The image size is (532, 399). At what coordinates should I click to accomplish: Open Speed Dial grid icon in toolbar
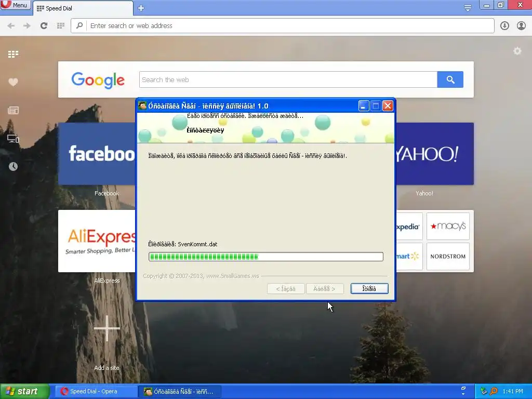click(61, 26)
